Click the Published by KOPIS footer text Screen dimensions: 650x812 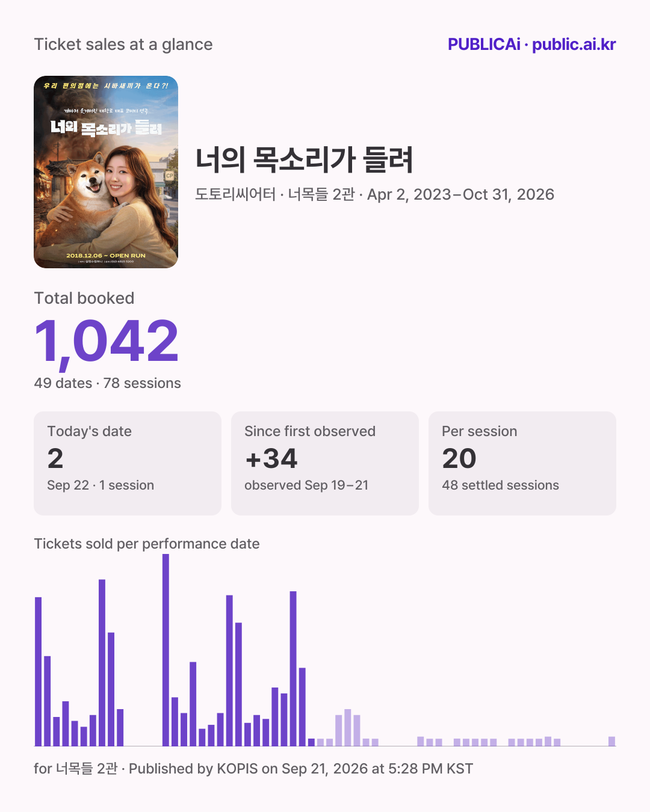point(301,769)
